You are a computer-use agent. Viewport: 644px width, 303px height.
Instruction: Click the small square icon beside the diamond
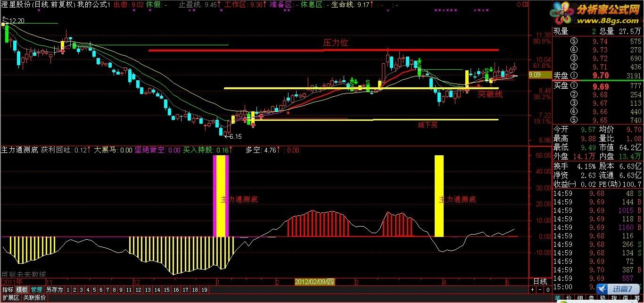coord(525,4)
